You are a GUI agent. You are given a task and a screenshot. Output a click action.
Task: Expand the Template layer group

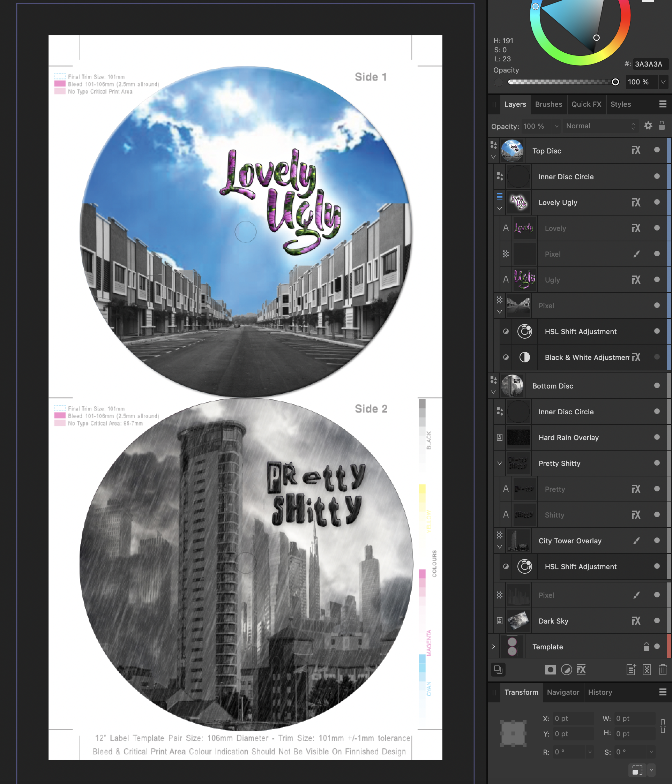493,647
